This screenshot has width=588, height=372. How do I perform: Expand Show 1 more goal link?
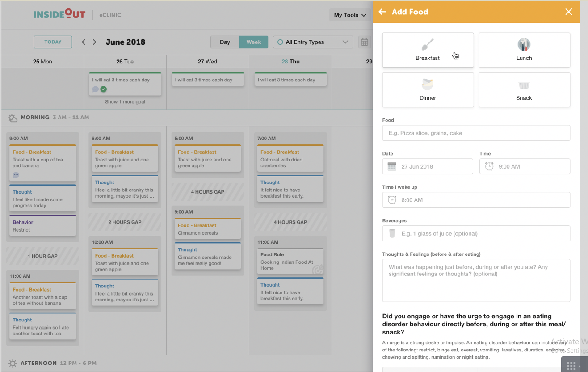(125, 102)
